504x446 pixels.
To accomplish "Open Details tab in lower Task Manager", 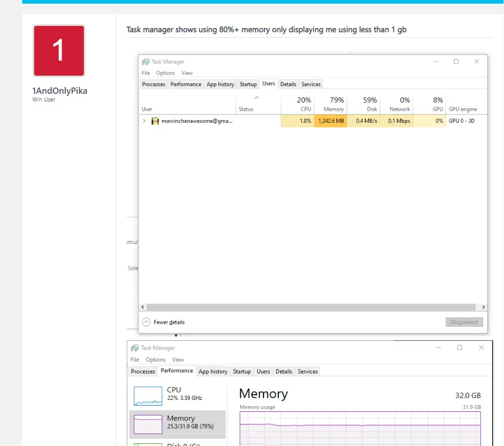I will coord(284,371).
